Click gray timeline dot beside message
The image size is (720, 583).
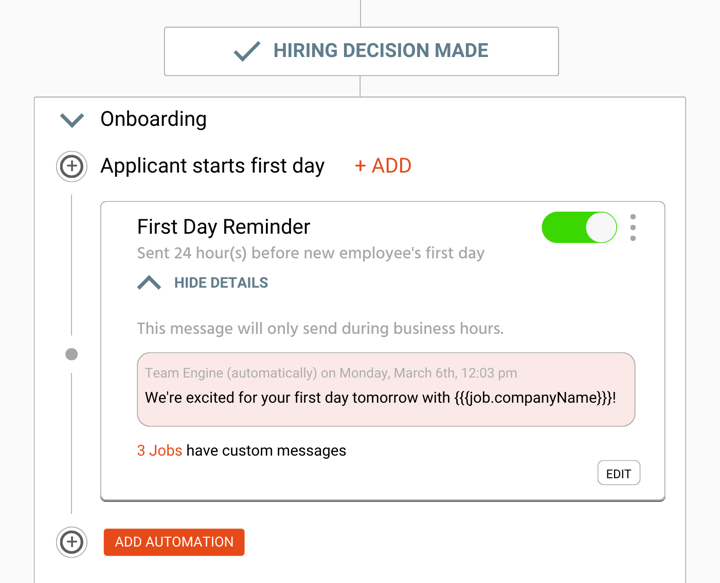72,354
